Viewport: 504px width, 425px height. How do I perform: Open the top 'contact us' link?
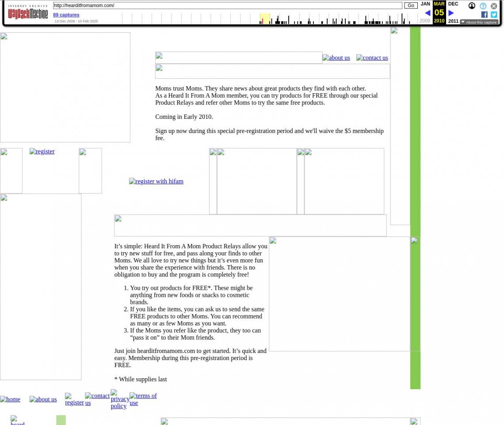coord(372,58)
